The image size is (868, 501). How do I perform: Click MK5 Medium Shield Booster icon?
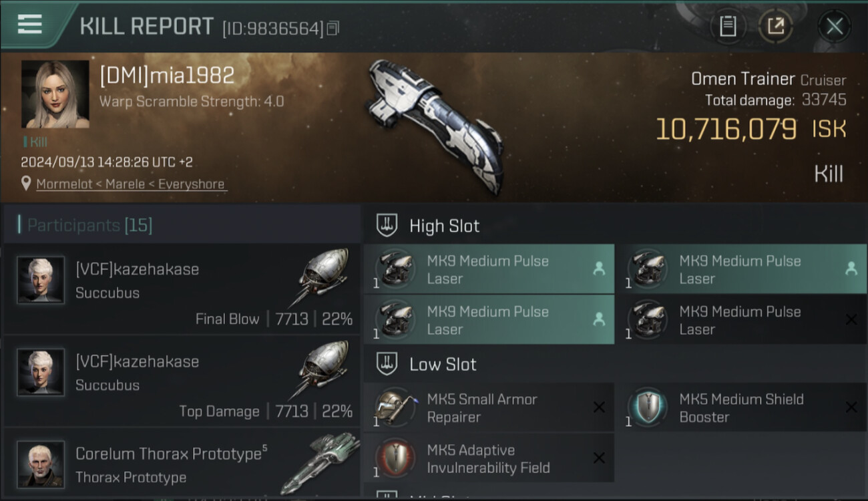coord(646,407)
